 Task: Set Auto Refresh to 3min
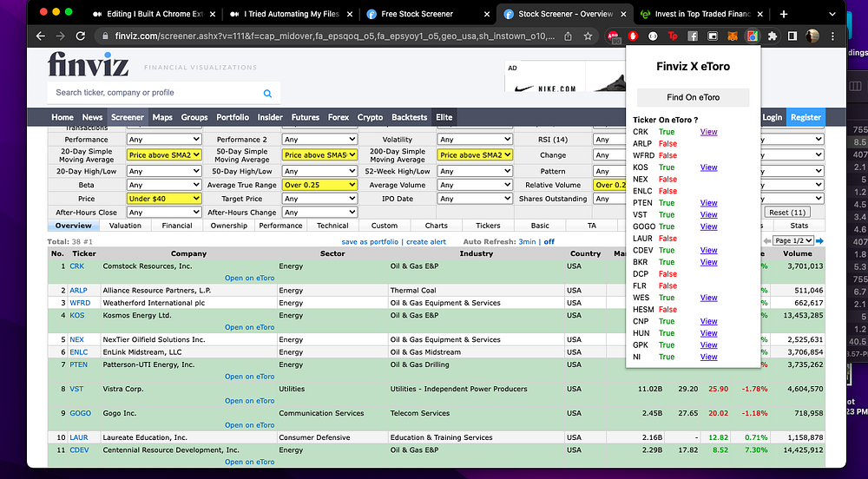[527, 241]
